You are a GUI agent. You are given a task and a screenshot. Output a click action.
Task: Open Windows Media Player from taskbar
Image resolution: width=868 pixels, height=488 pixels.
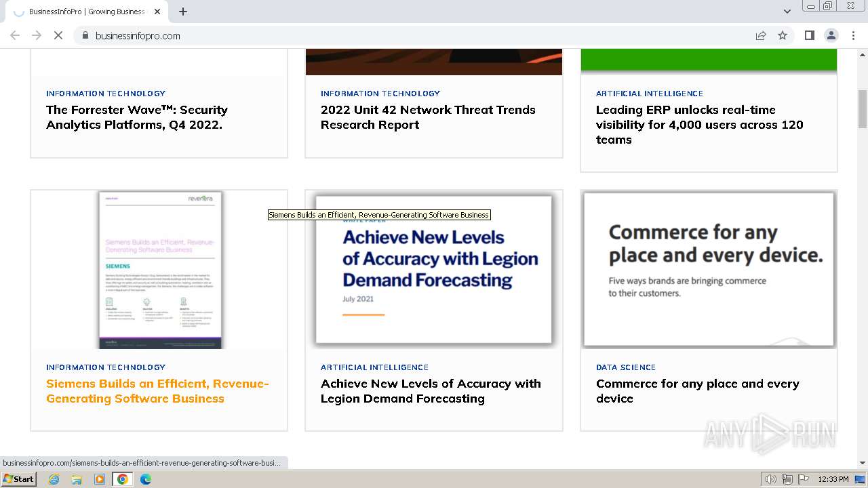(100, 479)
